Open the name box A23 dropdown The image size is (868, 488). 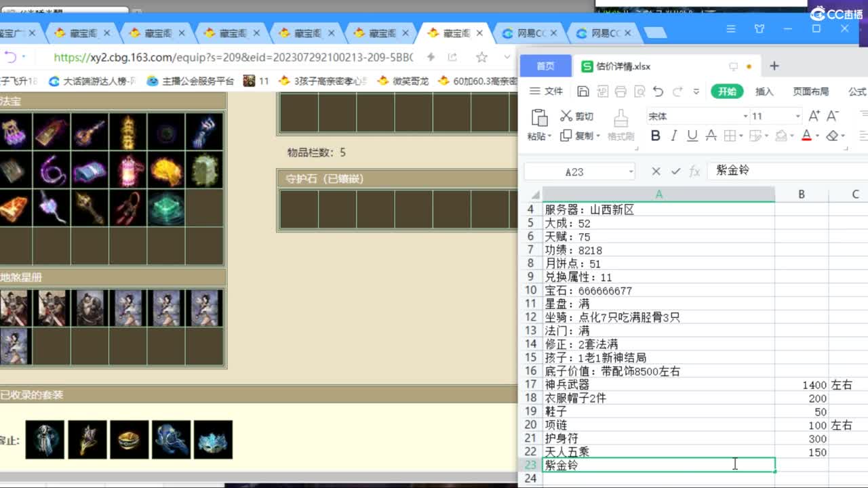[x=631, y=172]
